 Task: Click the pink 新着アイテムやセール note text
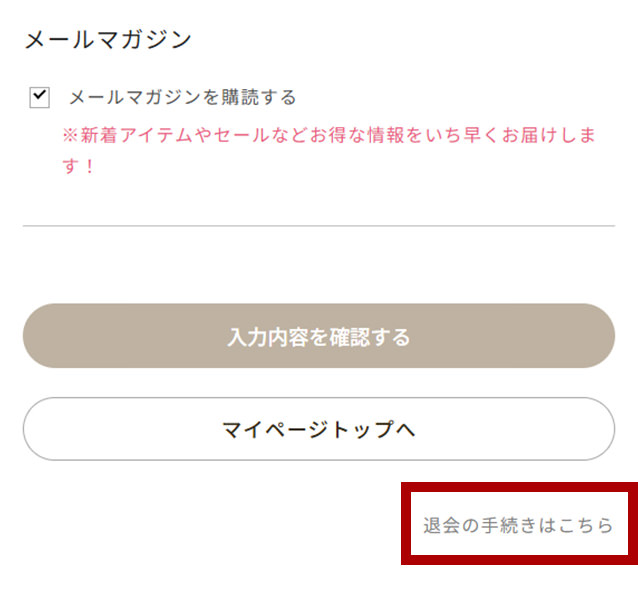(x=328, y=136)
